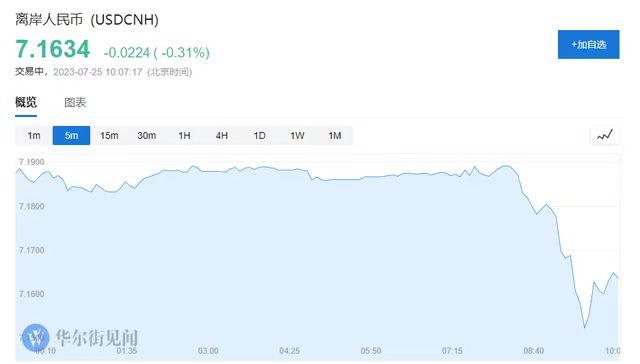Switch chart to 15m interval
This screenshot has width=640, height=364.
click(109, 135)
